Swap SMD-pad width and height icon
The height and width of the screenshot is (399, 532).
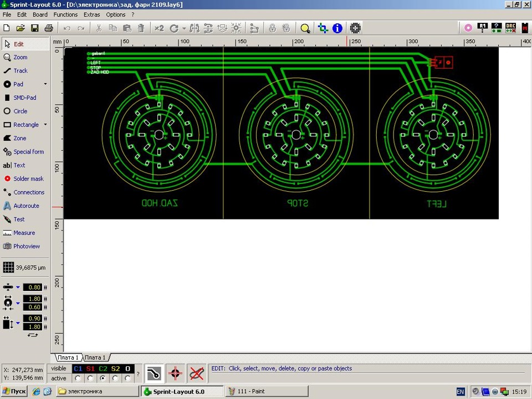click(33, 335)
